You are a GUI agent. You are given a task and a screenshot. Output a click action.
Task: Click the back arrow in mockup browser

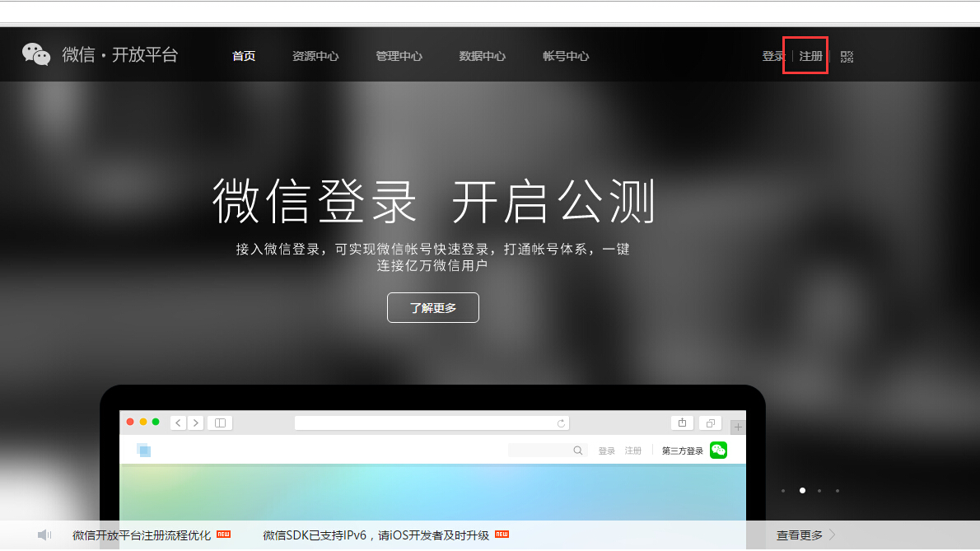(x=178, y=423)
